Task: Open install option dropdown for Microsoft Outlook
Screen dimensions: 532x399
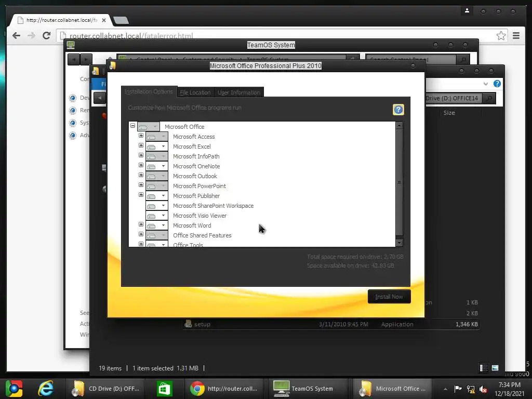Action: click(x=157, y=176)
